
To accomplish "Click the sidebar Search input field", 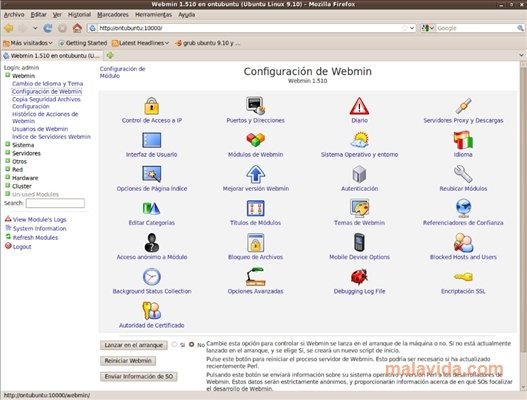I will coord(55,203).
